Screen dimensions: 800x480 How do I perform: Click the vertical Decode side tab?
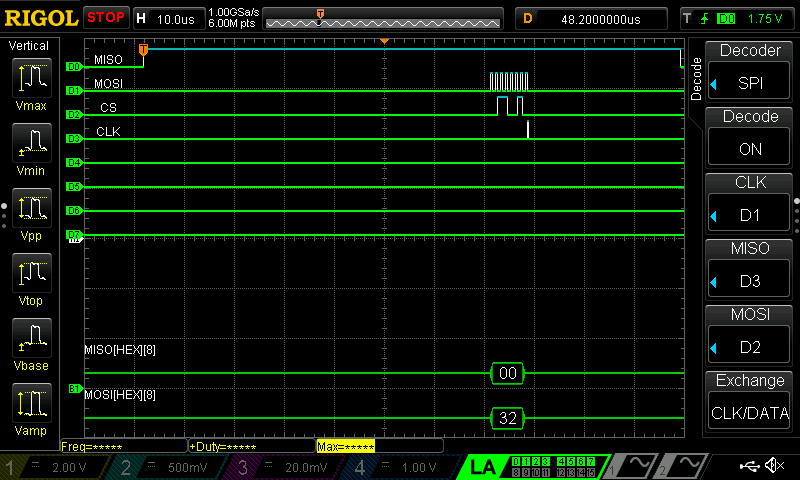pyautogui.click(x=695, y=79)
